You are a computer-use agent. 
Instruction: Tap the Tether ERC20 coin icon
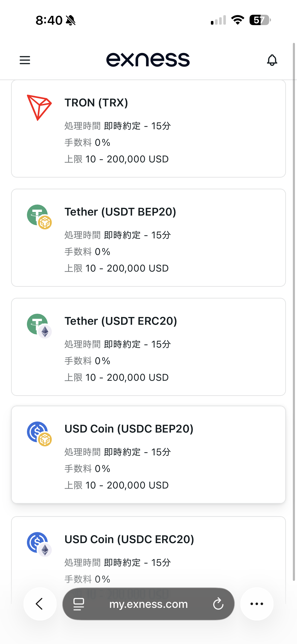pyautogui.click(x=39, y=326)
